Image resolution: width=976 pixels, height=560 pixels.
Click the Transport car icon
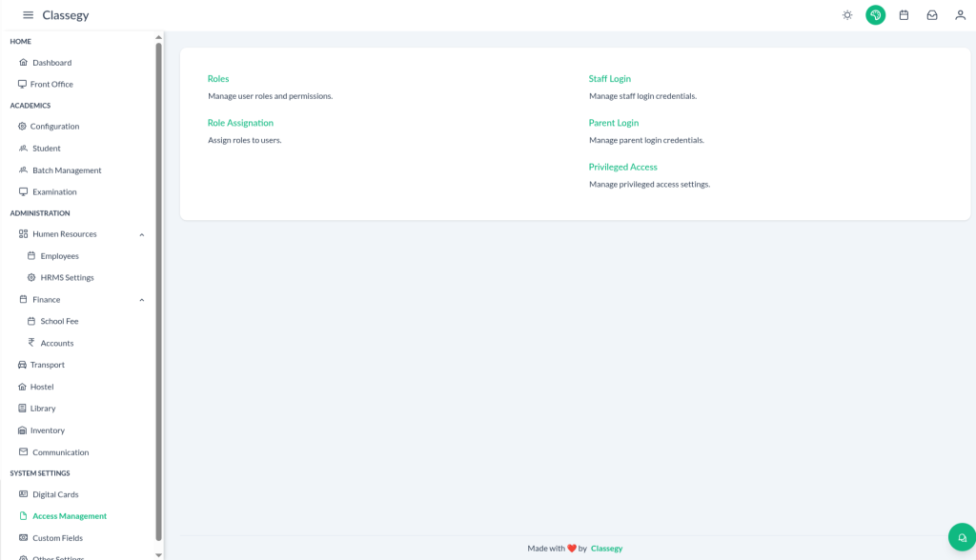pos(23,365)
